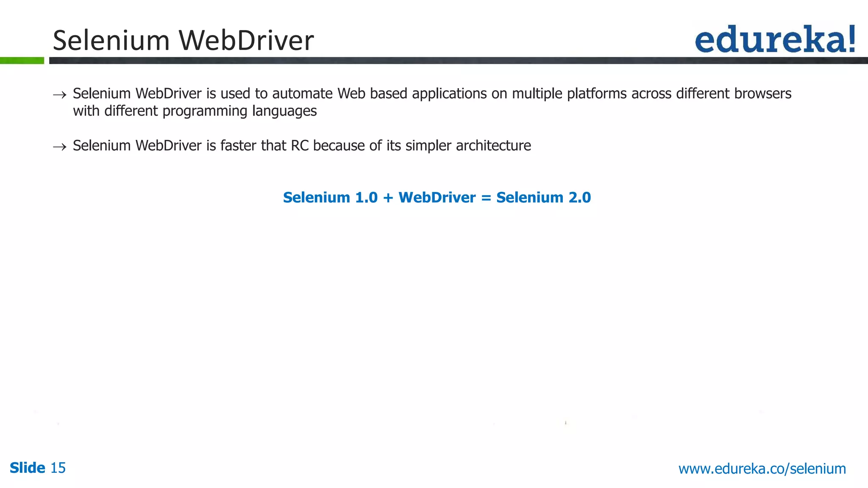
Task: Click the plus sign in the equation
Action: pyautogui.click(x=388, y=198)
